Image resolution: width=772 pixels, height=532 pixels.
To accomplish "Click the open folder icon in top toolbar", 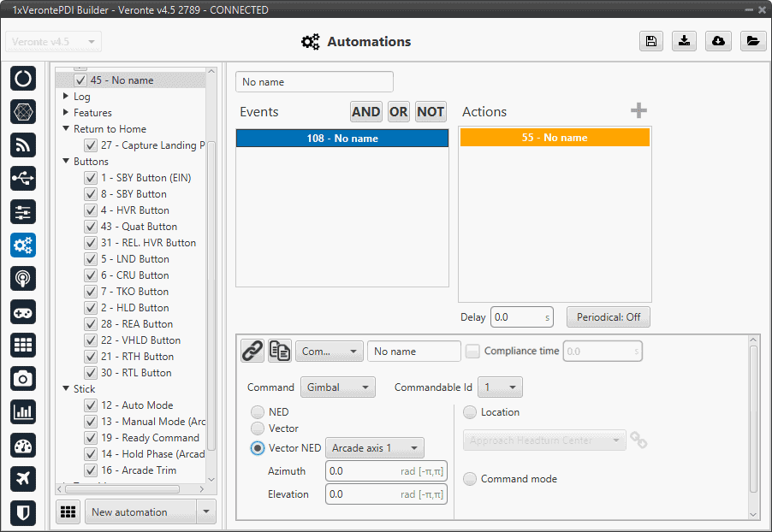I will coord(751,41).
